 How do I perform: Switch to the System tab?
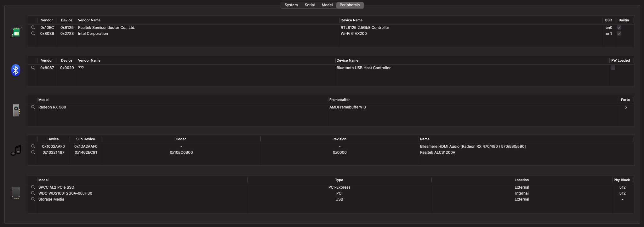(x=291, y=5)
